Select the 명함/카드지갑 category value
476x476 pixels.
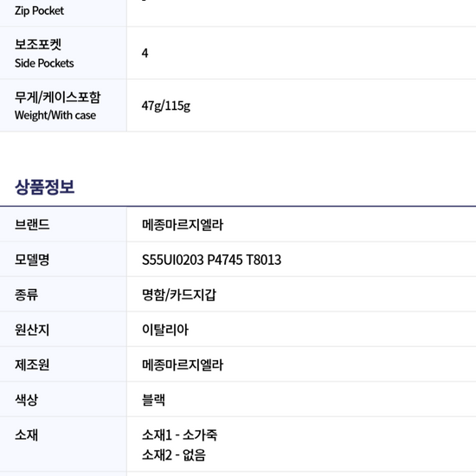(179, 295)
